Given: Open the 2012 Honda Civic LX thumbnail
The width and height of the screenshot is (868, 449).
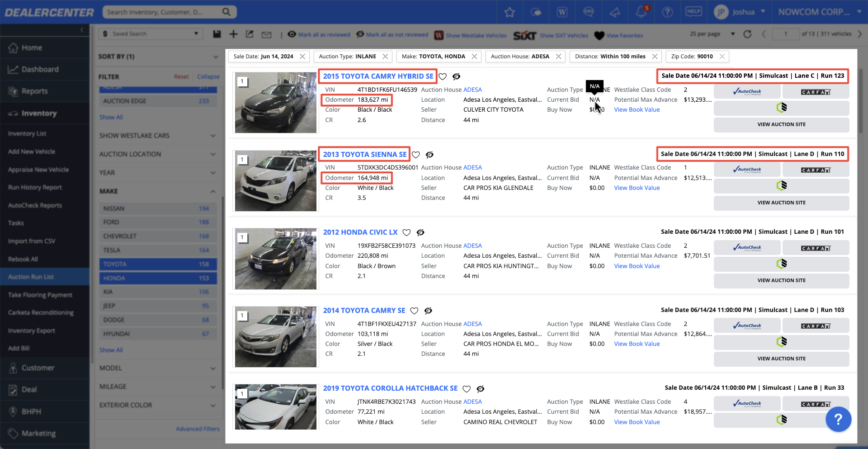Looking at the screenshot, I should pos(276,259).
